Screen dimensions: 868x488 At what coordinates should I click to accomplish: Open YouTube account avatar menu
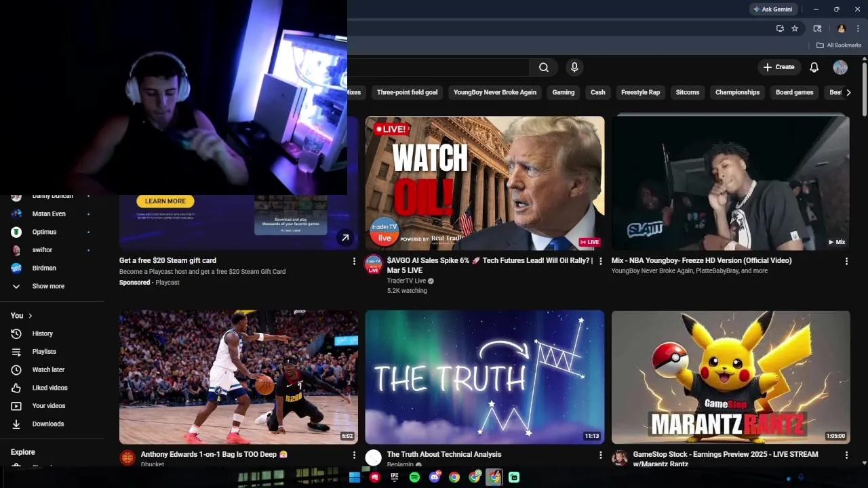click(x=840, y=67)
